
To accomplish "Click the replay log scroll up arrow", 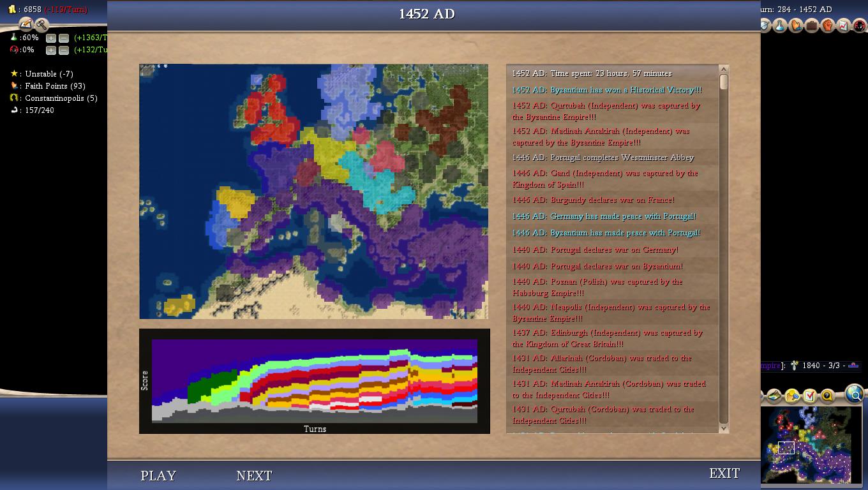I will coord(724,69).
